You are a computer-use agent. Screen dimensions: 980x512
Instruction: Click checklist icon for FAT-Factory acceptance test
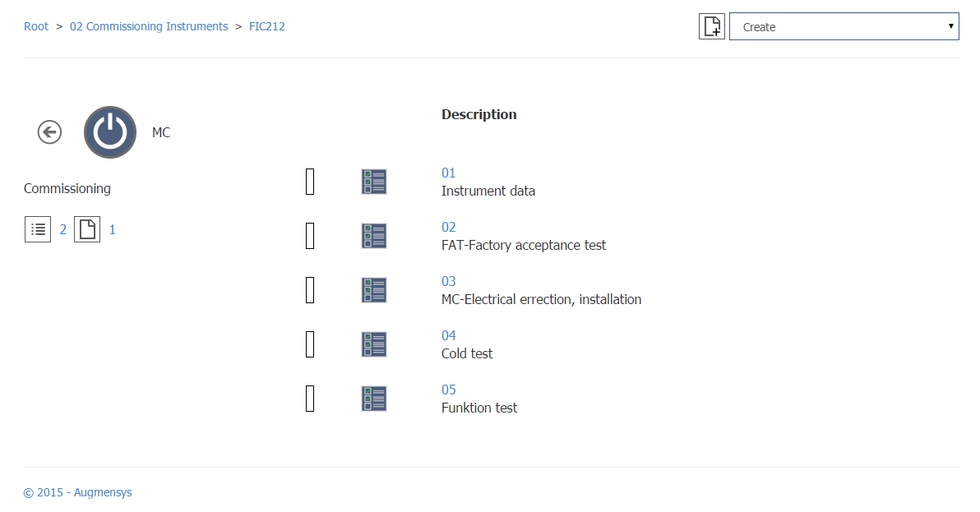tap(374, 236)
